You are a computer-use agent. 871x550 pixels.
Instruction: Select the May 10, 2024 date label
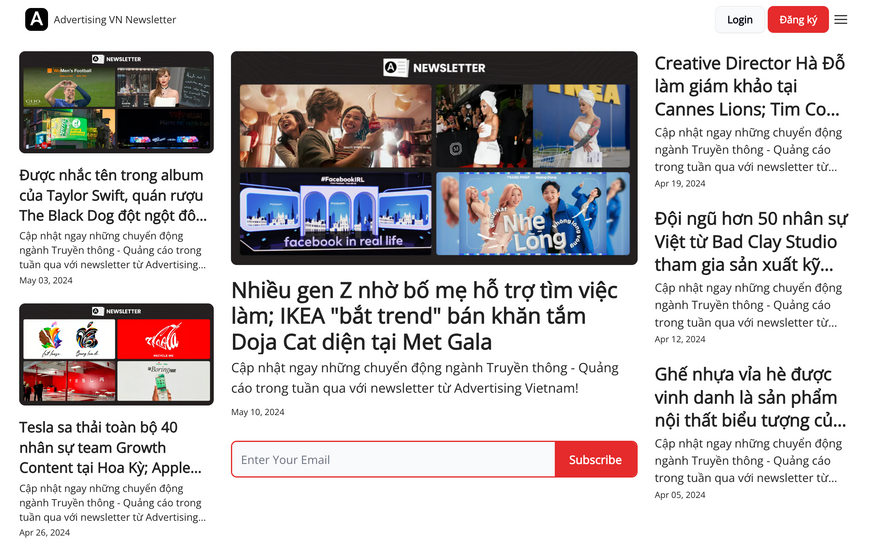click(258, 412)
